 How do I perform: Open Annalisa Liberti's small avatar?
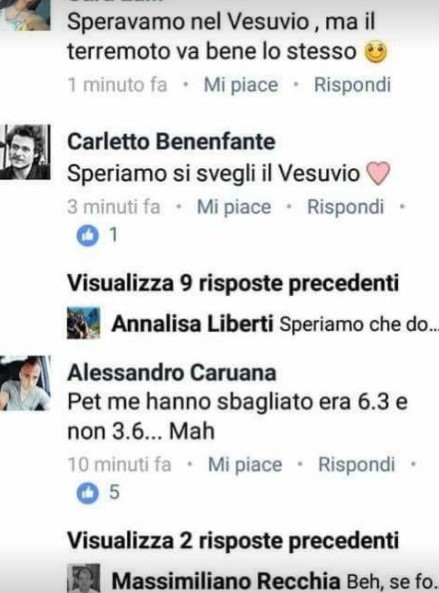(x=84, y=323)
